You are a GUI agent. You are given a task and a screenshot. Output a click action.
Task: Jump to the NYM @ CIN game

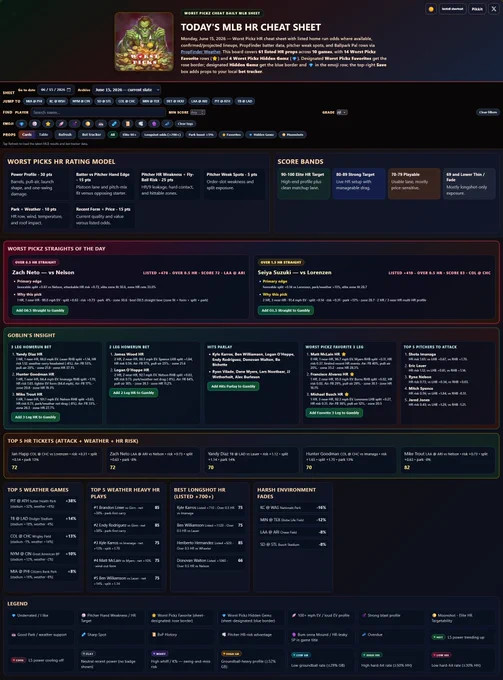81,101
